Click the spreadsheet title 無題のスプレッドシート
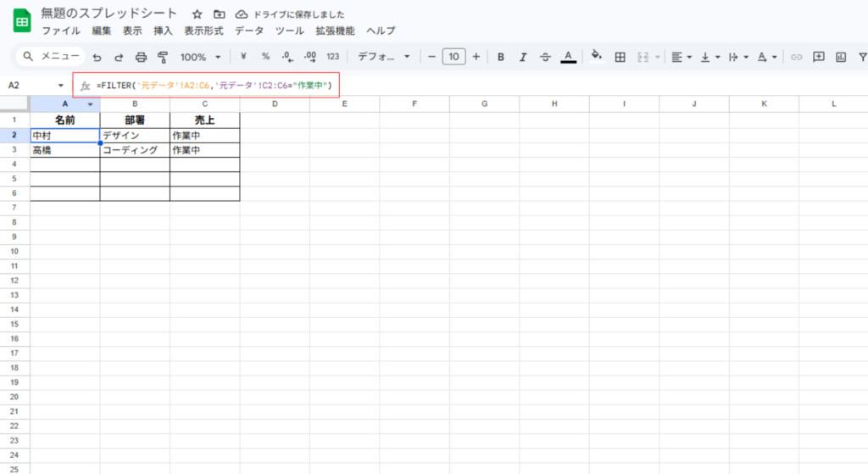The width and height of the screenshot is (868, 474). (x=109, y=14)
